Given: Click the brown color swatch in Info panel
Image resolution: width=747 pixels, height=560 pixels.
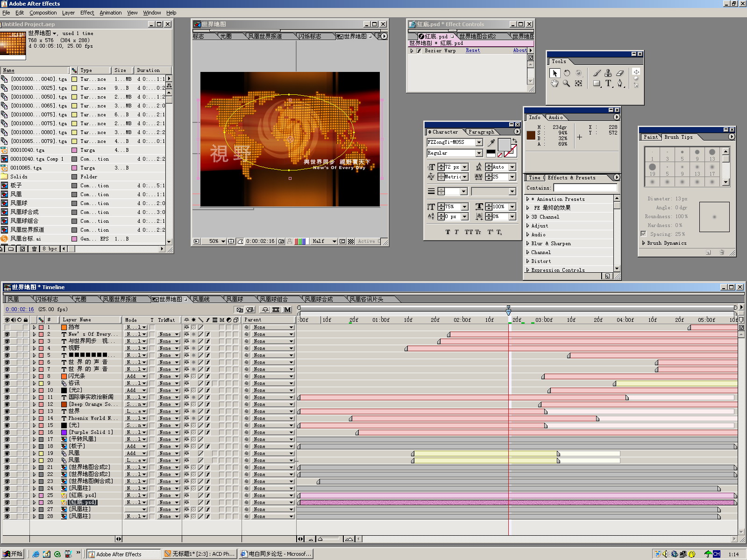Looking at the screenshot, I should tap(531, 135).
